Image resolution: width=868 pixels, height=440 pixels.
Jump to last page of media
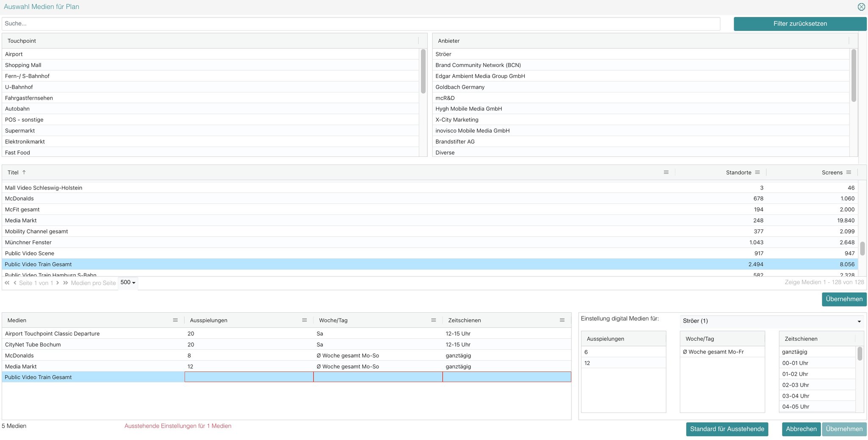tap(65, 283)
